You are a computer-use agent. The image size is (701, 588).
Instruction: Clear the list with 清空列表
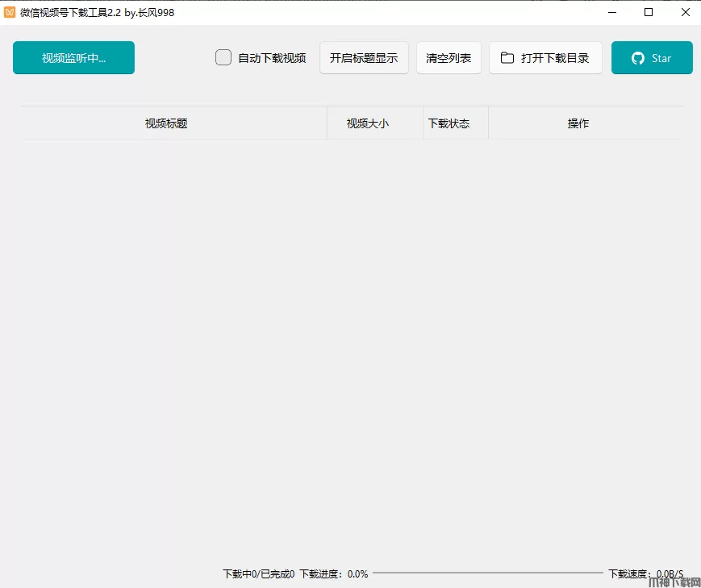[449, 58]
